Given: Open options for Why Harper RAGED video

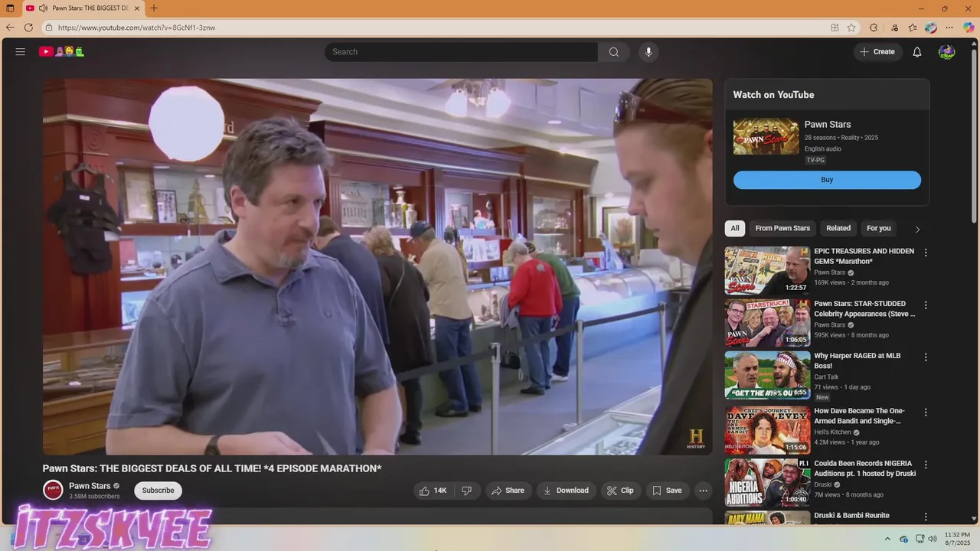Looking at the screenshot, I should 926,357.
